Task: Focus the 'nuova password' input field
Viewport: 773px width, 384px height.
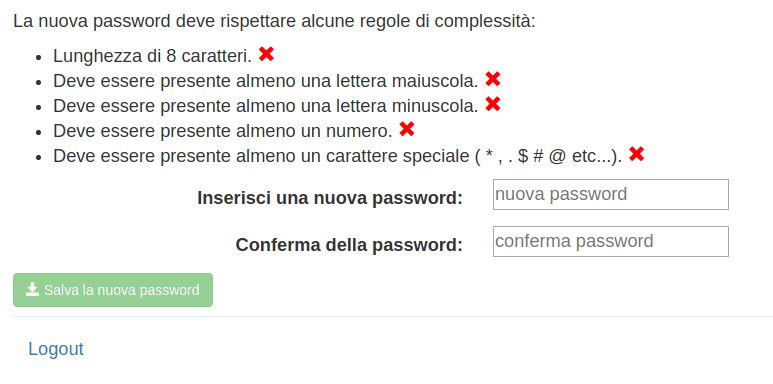Action: [x=611, y=194]
